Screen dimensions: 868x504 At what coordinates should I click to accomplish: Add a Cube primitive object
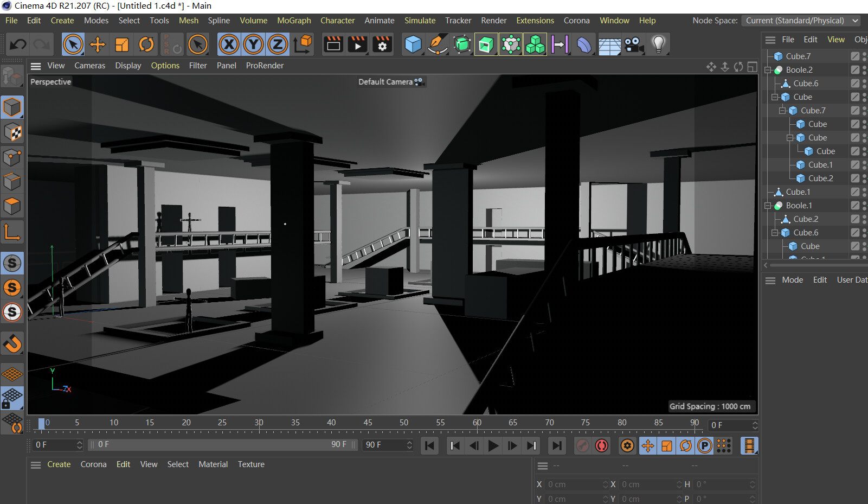(x=413, y=44)
